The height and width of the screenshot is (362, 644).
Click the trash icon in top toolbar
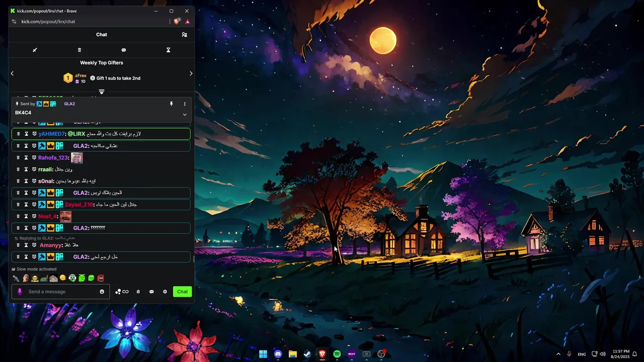tap(79, 50)
